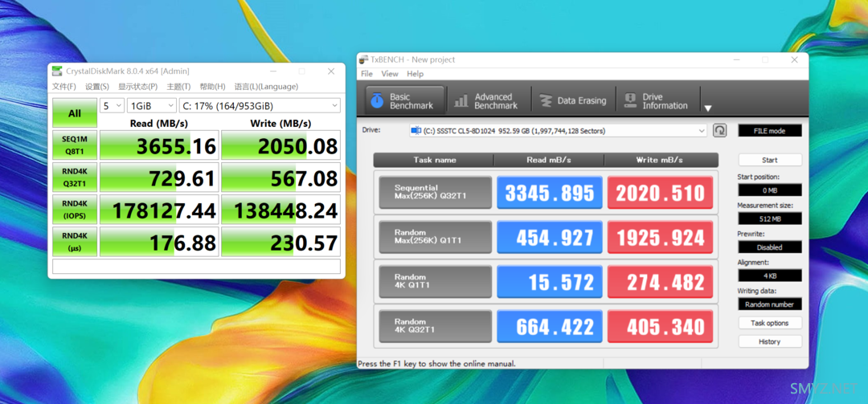
Task: Open the 1GiB test size dropdown
Action: (x=152, y=106)
